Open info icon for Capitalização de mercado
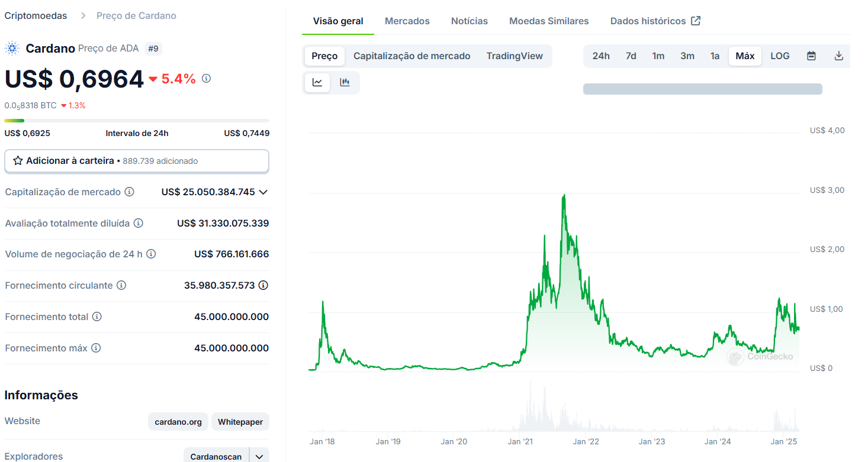 click(x=129, y=192)
